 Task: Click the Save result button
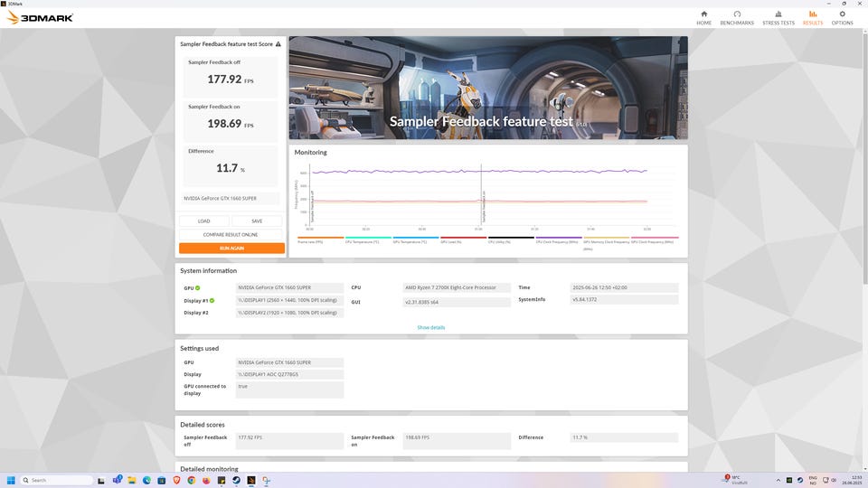pos(257,221)
